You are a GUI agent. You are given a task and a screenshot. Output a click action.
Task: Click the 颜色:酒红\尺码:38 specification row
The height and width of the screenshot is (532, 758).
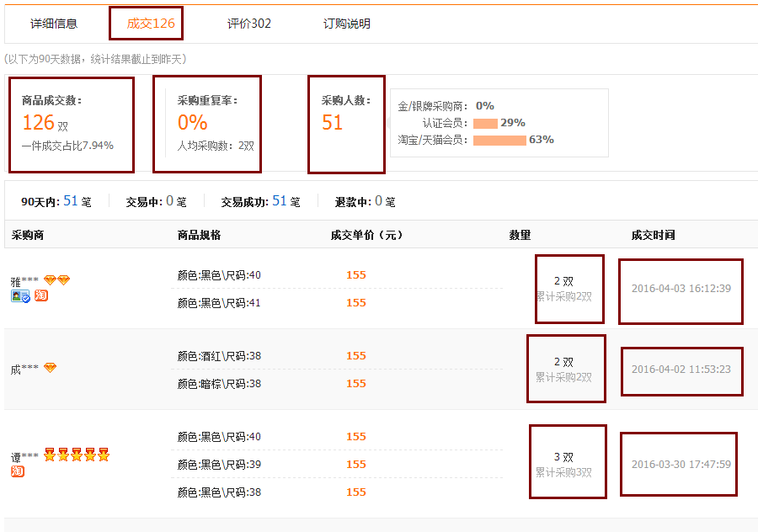coord(219,356)
